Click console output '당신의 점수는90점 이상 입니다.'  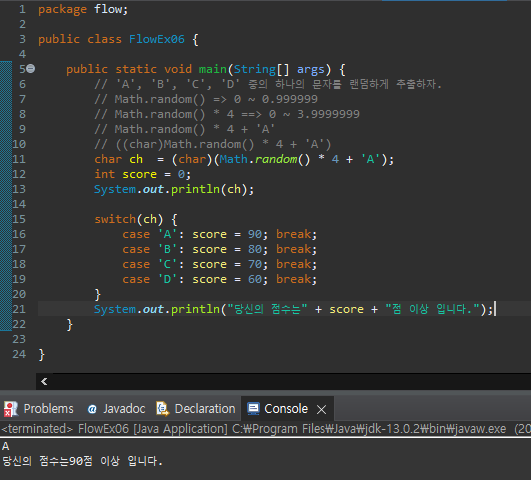82,461
